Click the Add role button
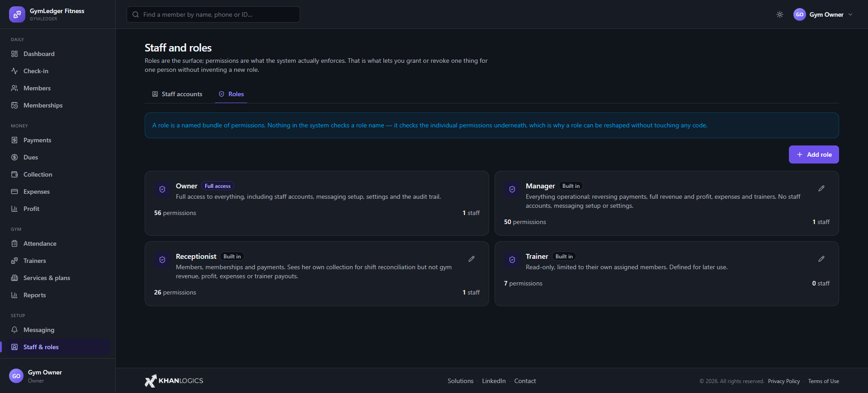 pos(814,154)
